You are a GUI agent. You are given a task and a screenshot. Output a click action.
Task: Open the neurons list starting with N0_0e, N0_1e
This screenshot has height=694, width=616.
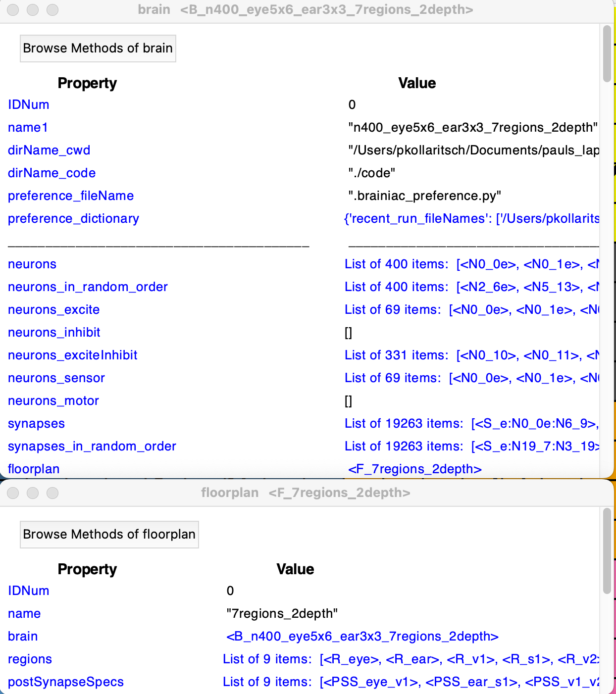coord(471,264)
